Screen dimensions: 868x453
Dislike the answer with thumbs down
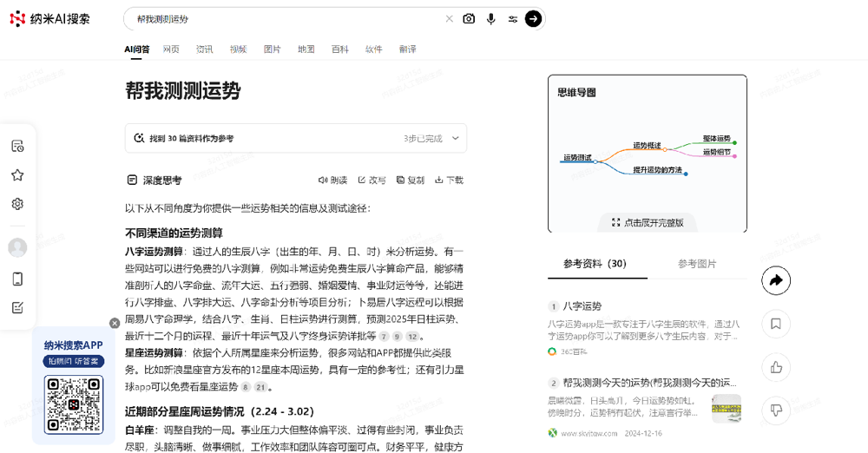776,410
